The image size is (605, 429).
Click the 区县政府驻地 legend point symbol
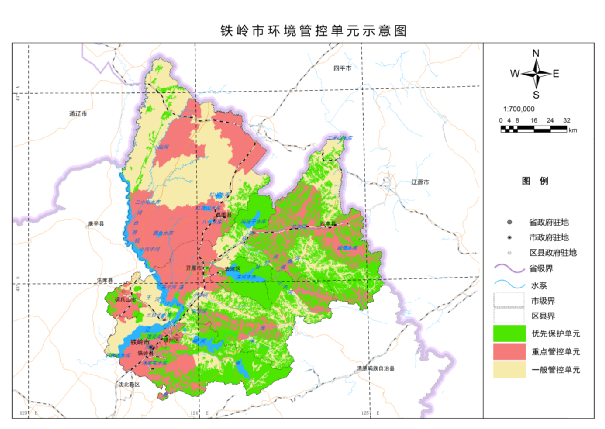pyautogui.click(x=510, y=253)
